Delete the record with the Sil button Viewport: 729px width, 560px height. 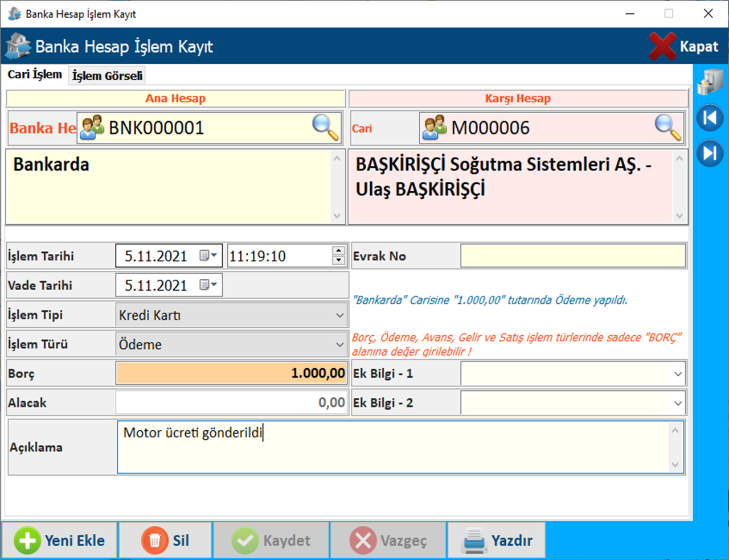(165, 540)
